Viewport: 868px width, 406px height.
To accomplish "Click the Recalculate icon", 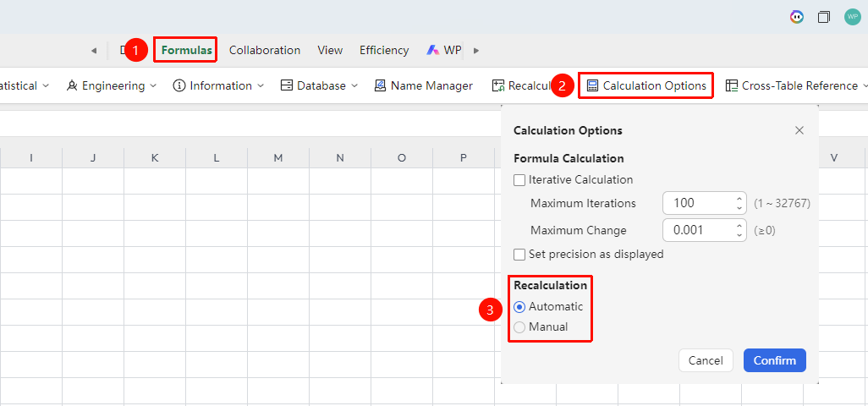I will tap(499, 85).
